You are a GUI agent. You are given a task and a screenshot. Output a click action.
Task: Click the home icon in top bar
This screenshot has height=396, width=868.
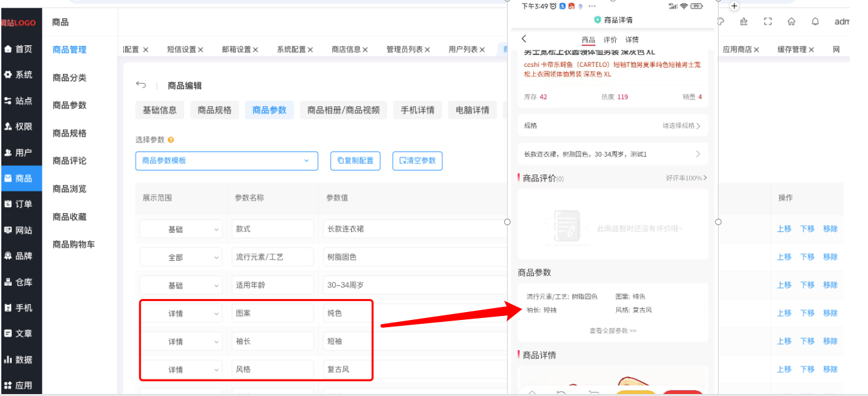click(791, 22)
